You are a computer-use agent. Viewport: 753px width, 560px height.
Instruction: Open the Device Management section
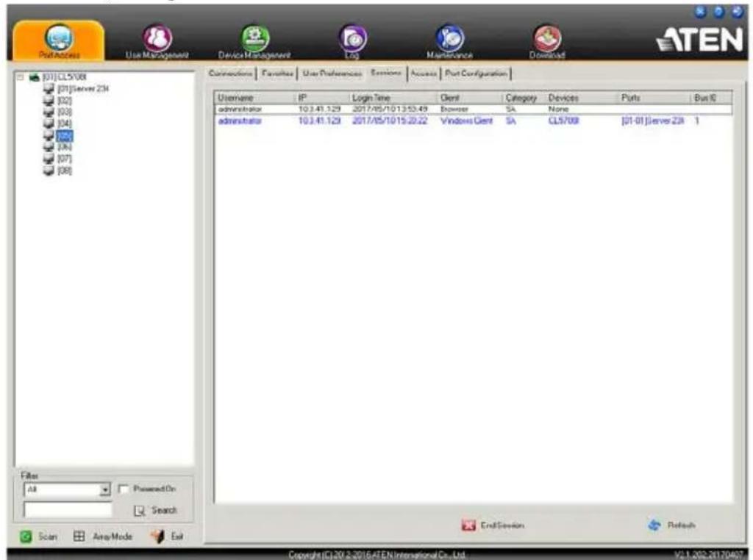pos(254,42)
